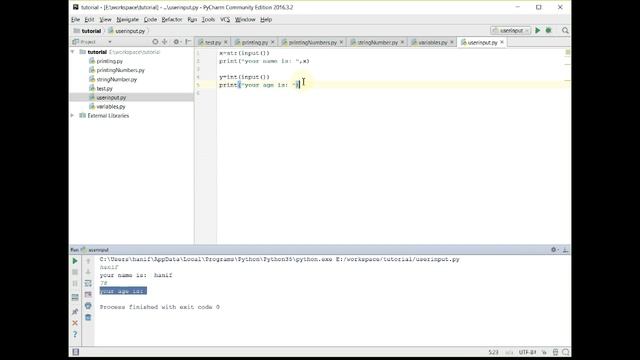Close the printing.py tab

[x=273, y=42]
